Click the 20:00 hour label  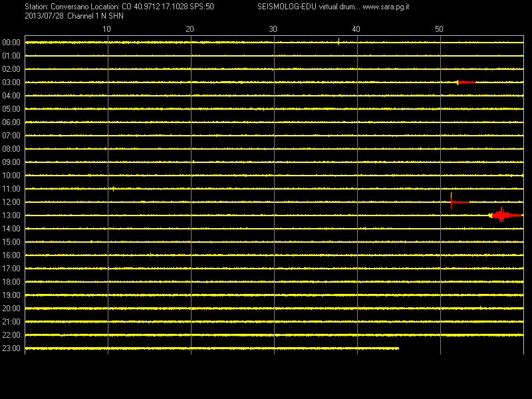(11, 309)
